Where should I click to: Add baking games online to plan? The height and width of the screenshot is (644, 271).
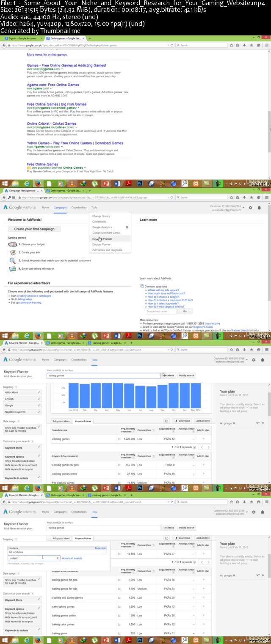coord(203,615)
